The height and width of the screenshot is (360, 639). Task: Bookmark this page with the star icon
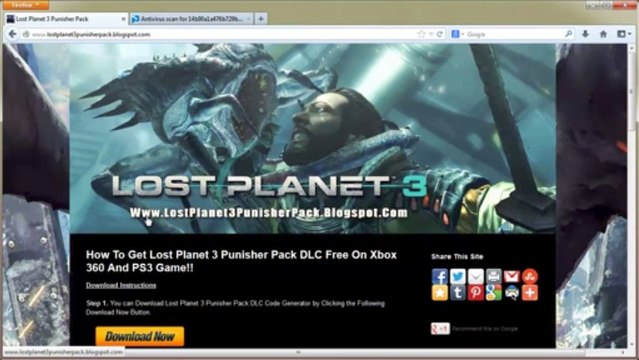[421, 35]
